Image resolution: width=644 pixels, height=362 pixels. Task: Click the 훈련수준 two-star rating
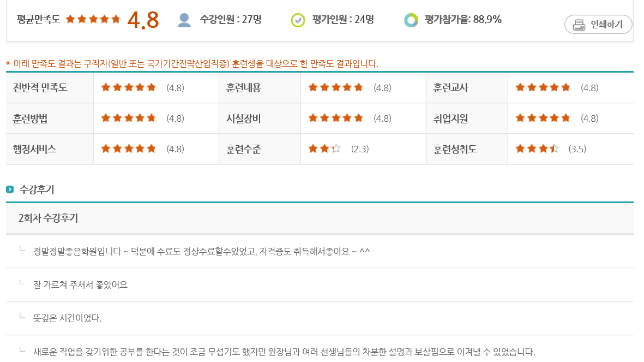(x=324, y=149)
